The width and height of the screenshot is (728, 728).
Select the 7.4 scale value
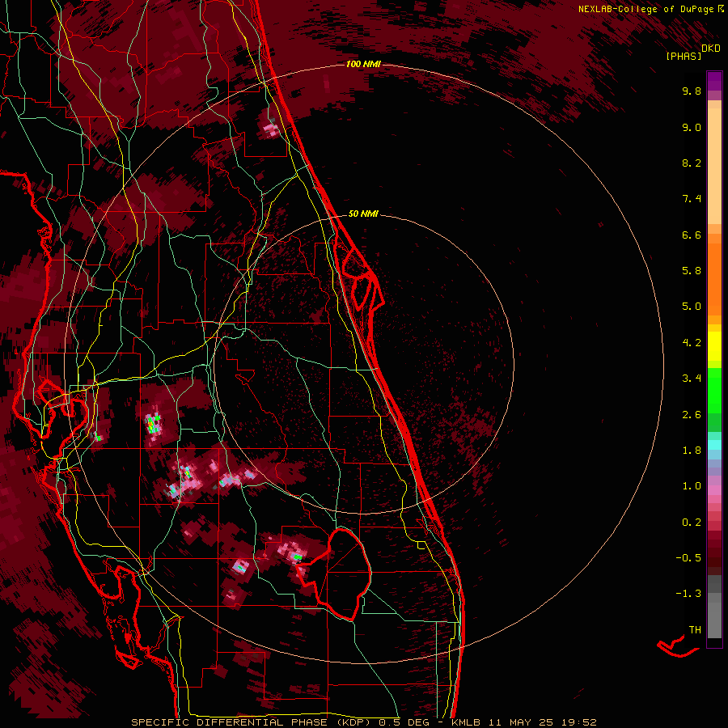[692, 199]
